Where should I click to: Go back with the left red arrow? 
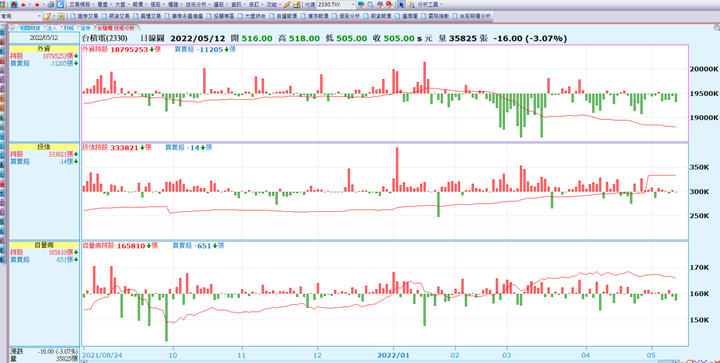(23, 5)
